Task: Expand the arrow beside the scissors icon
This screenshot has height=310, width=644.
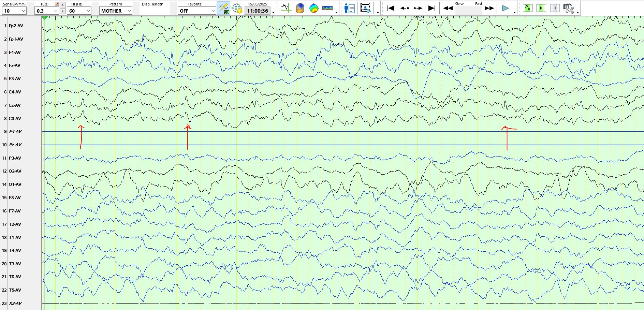Action: 577,13
